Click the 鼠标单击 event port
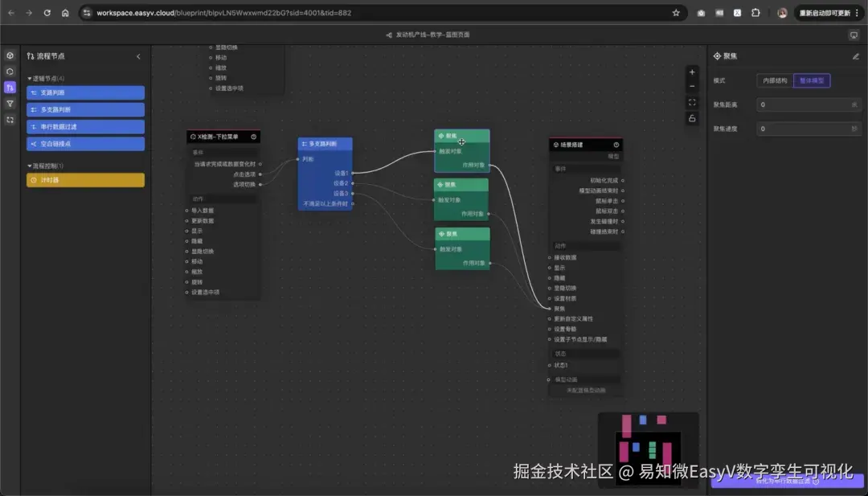The width and height of the screenshot is (868, 496). [x=623, y=201]
